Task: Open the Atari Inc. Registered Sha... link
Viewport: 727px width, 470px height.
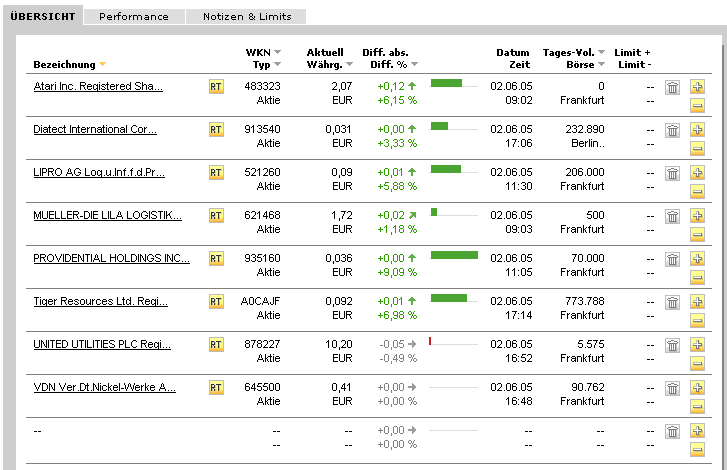Action: click(x=98, y=87)
